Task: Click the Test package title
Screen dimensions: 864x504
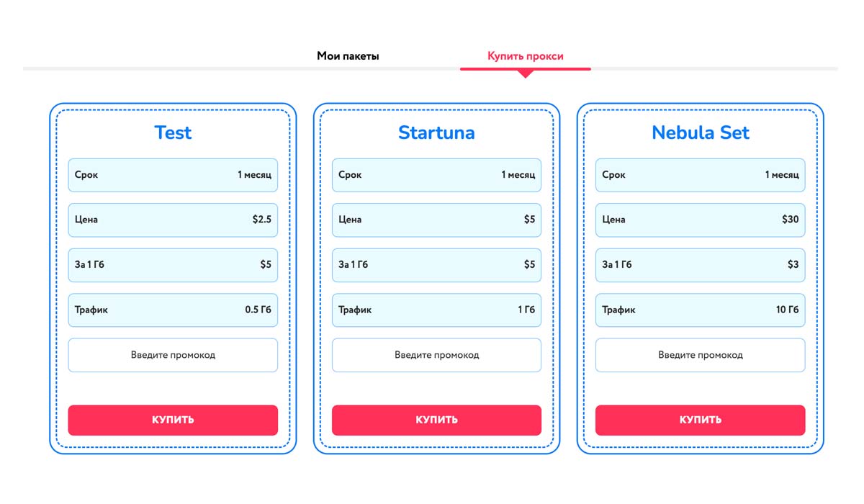Action: coord(173,132)
